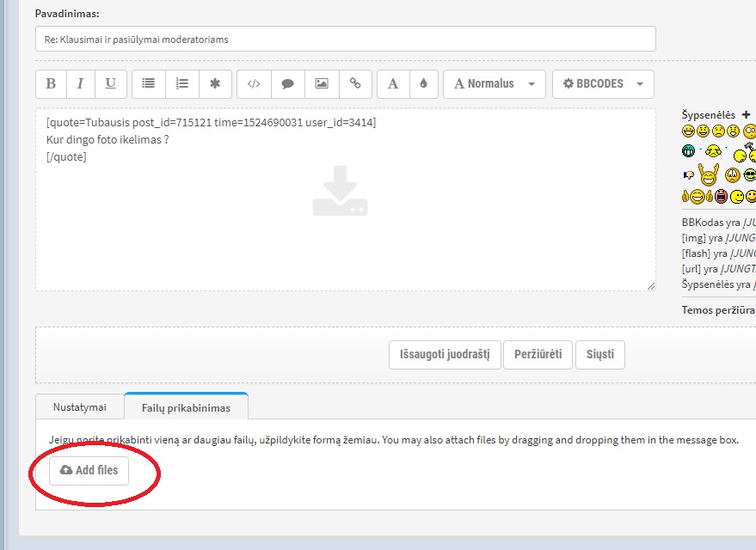The width and height of the screenshot is (756, 550).
Task: Click the droplet color icon in the toolbar
Action: point(424,84)
